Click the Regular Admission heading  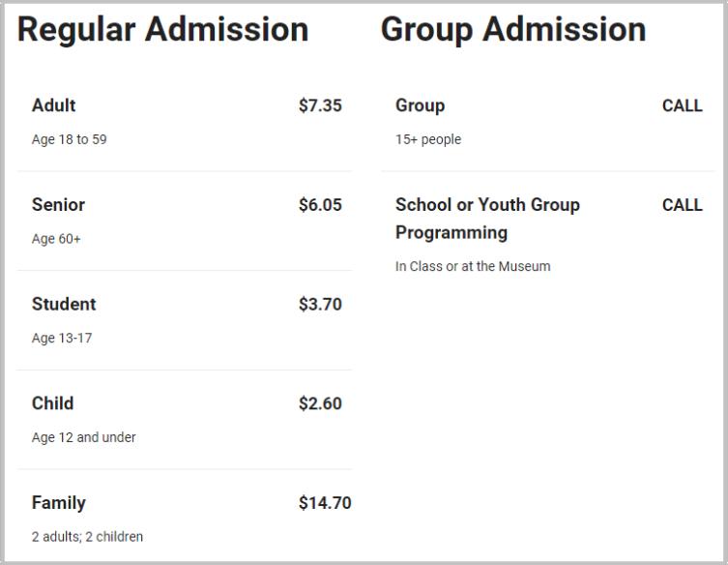[x=162, y=29]
